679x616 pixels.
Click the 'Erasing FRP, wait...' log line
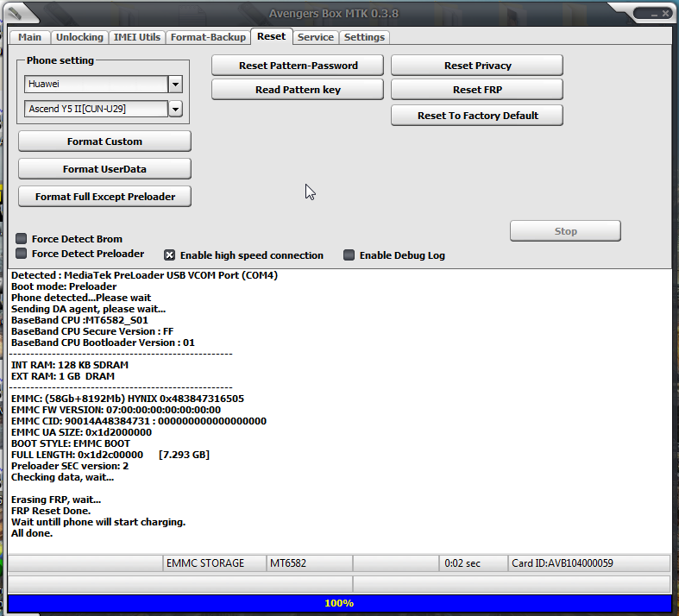[56, 500]
